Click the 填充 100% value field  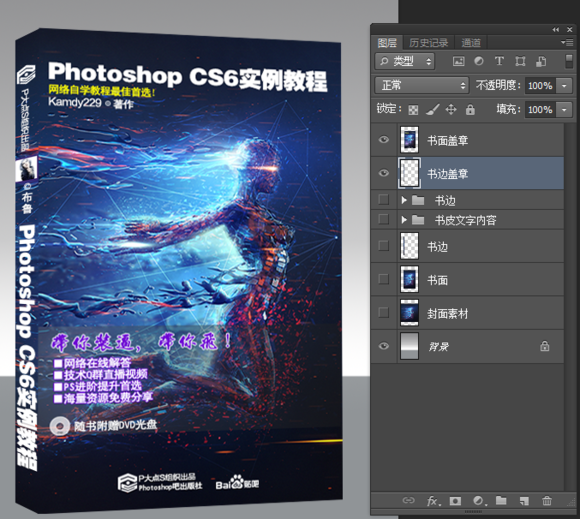pyautogui.click(x=540, y=110)
